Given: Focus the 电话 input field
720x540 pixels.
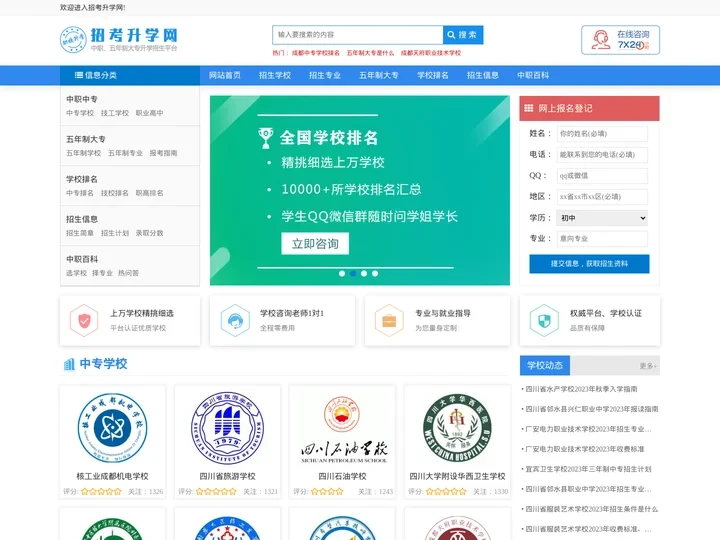Looking at the screenshot, I should coord(602,155).
